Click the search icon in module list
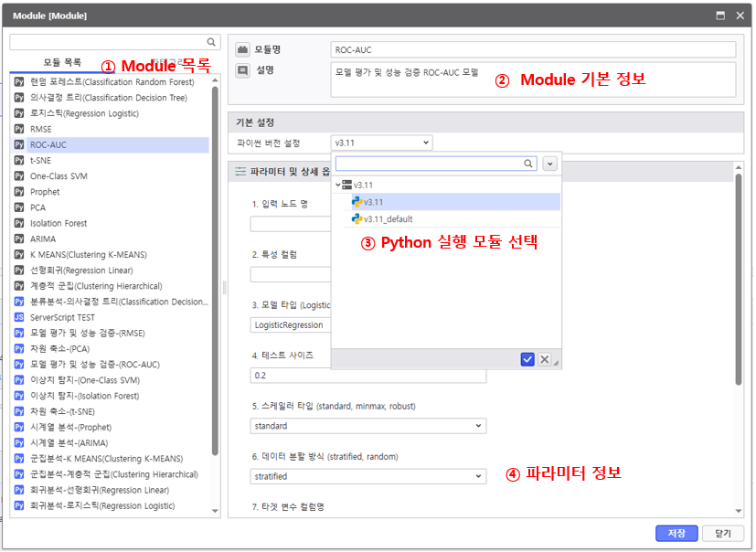 pos(211,42)
